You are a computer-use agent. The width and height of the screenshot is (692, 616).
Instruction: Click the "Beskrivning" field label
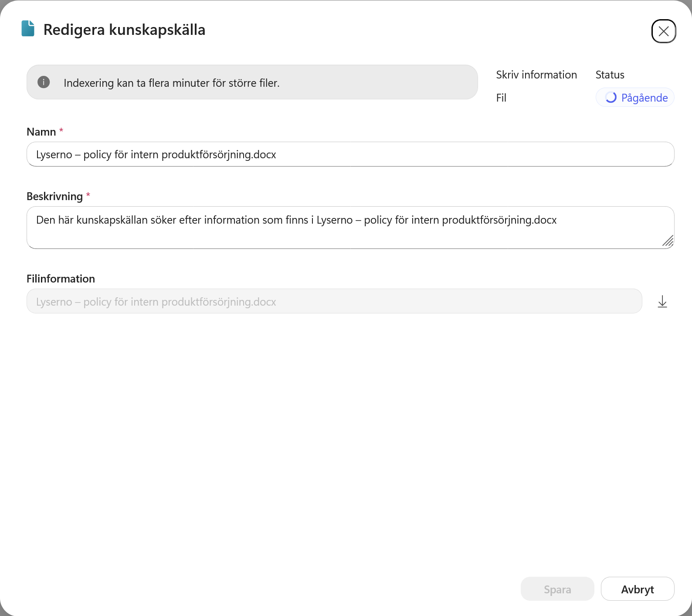click(54, 196)
